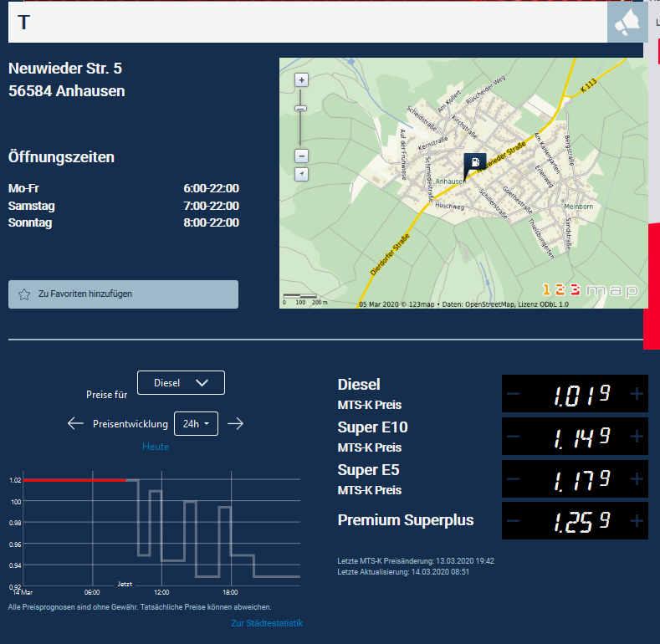Decrease Super E5 price with minus
The height and width of the screenshot is (644, 660).
pos(513,479)
